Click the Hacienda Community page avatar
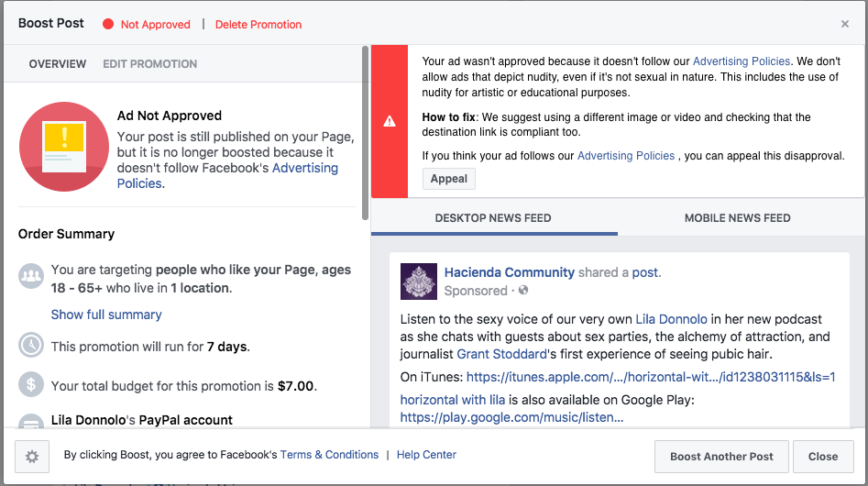Screen dimensions: 868x486 pyautogui.click(x=419, y=282)
